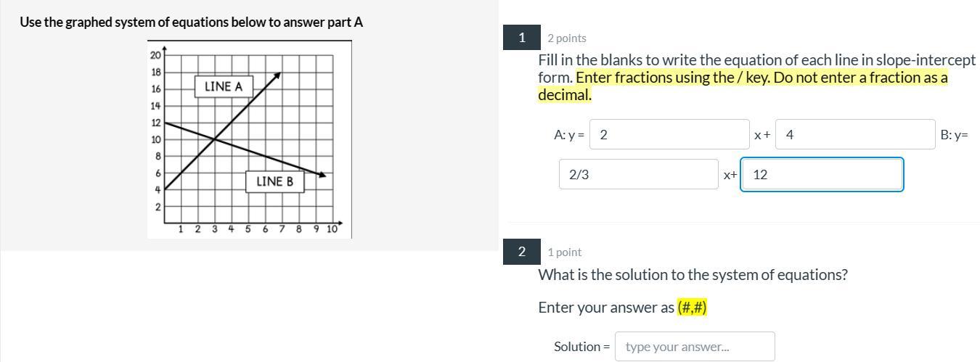The width and height of the screenshot is (980, 362).
Task: Focus the Line A intercept field containing 4
Action: click(x=854, y=134)
